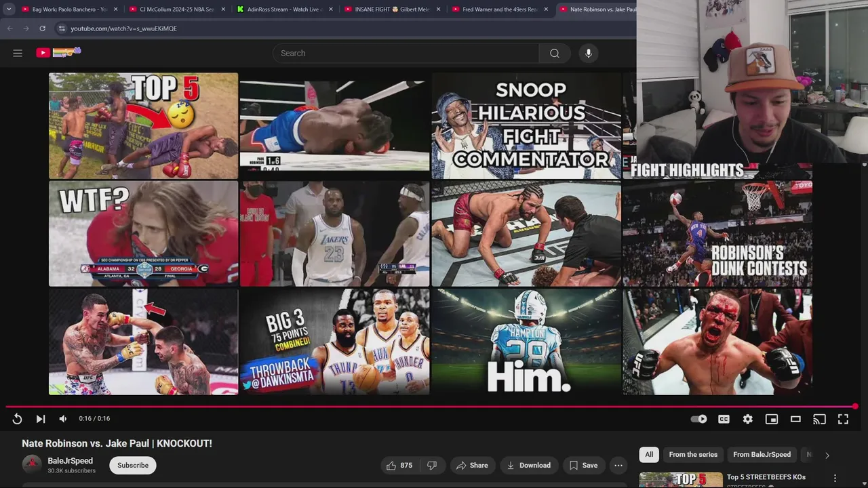868x488 pixels.
Task: Dislike the video
Action: [432, 465]
